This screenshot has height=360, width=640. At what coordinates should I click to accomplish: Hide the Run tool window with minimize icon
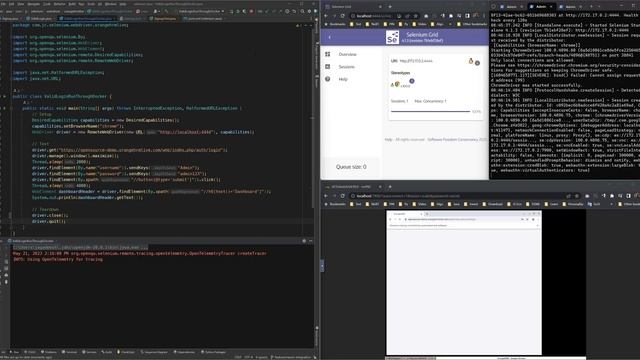[x=311, y=241]
